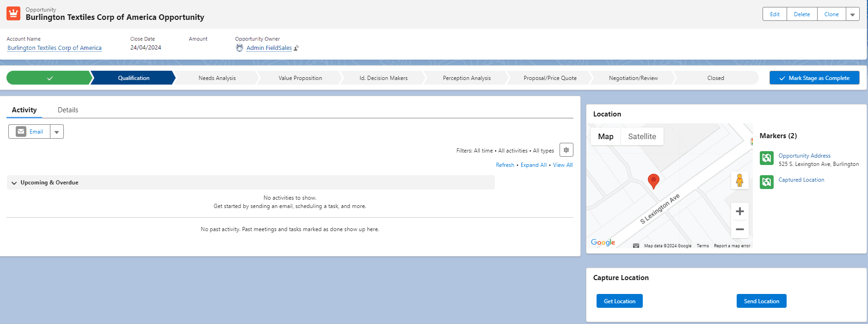The width and height of the screenshot is (868, 324).
Task: Select the Id. Decision Makers stage
Action: [x=383, y=78]
